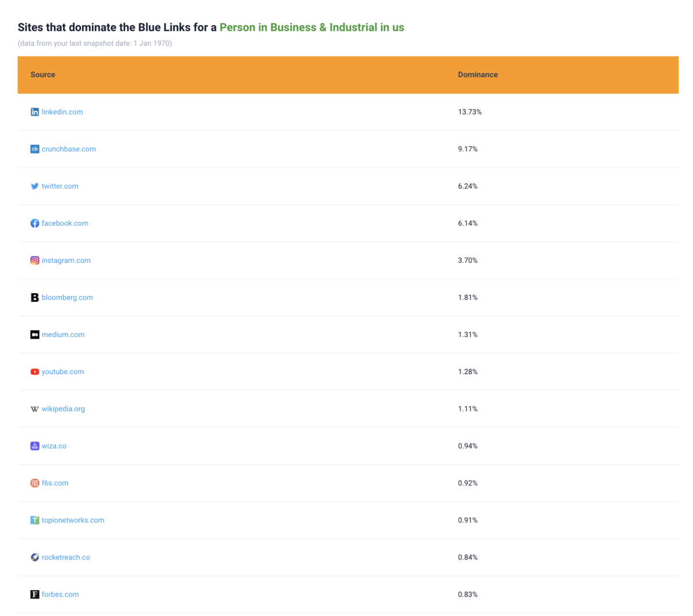Click the 6.14% dominance cell
Image resolution: width=693 pixels, height=616 pixels.
pyautogui.click(x=468, y=223)
